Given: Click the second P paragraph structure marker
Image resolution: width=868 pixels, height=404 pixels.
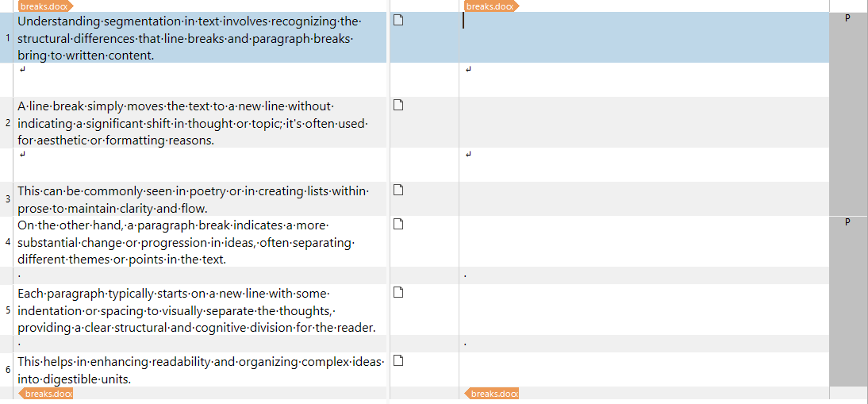Looking at the screenshot, I should [x=847, y=222].
